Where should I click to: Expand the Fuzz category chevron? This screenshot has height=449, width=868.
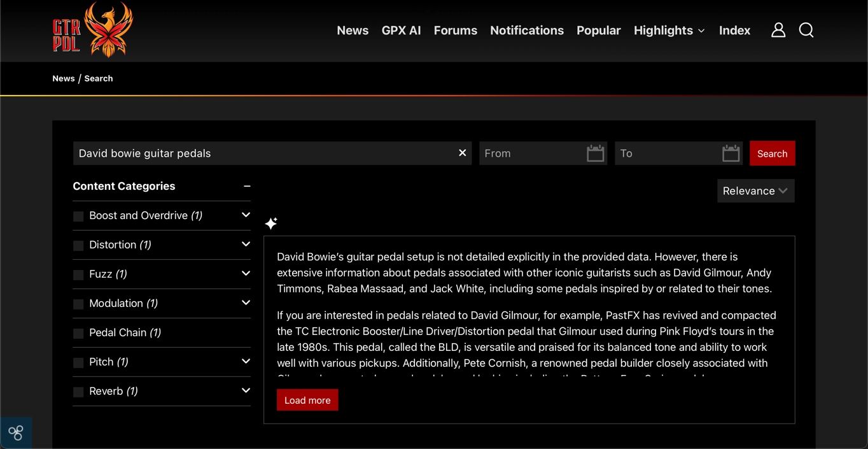click(x=246, y=273)
